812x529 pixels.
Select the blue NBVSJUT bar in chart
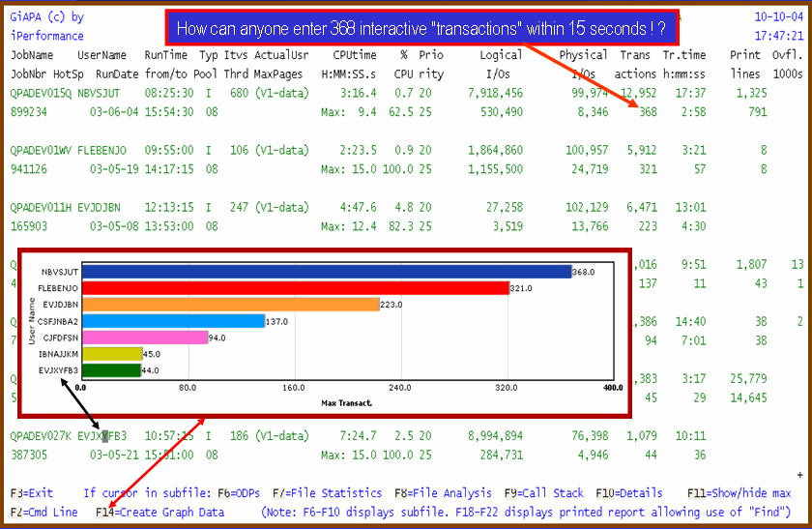(325, 272)
